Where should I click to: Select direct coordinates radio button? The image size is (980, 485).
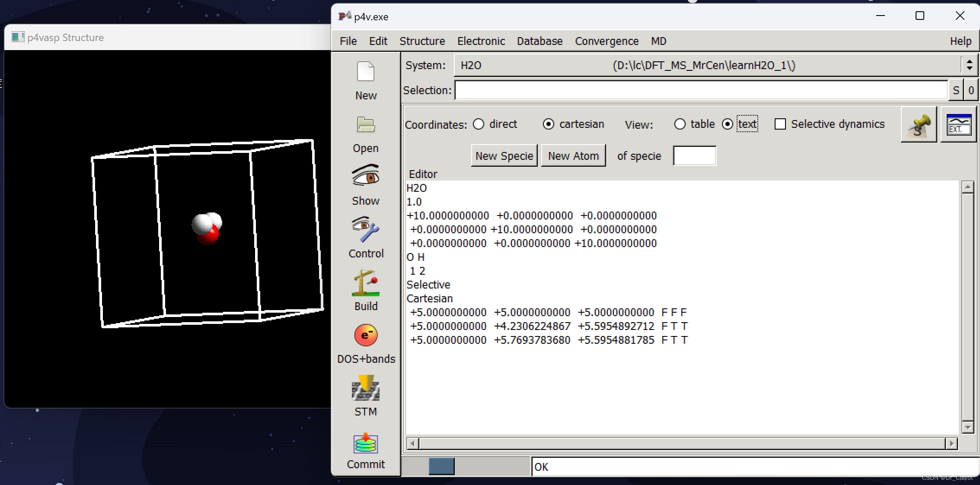479,124
